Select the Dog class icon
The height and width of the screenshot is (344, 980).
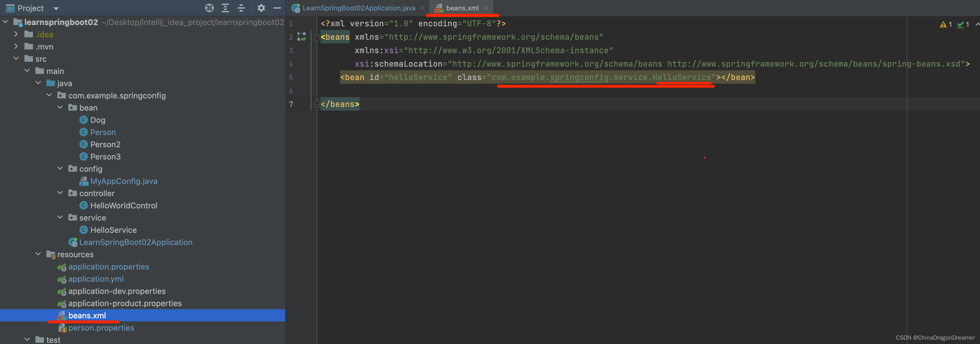pos(84,120)
